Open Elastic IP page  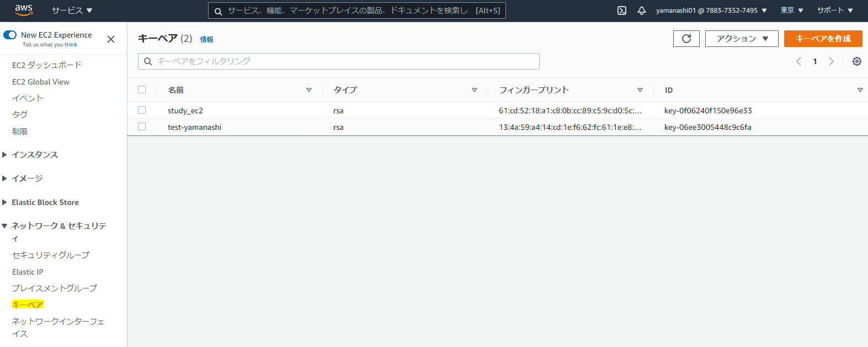tap(28, 272)
